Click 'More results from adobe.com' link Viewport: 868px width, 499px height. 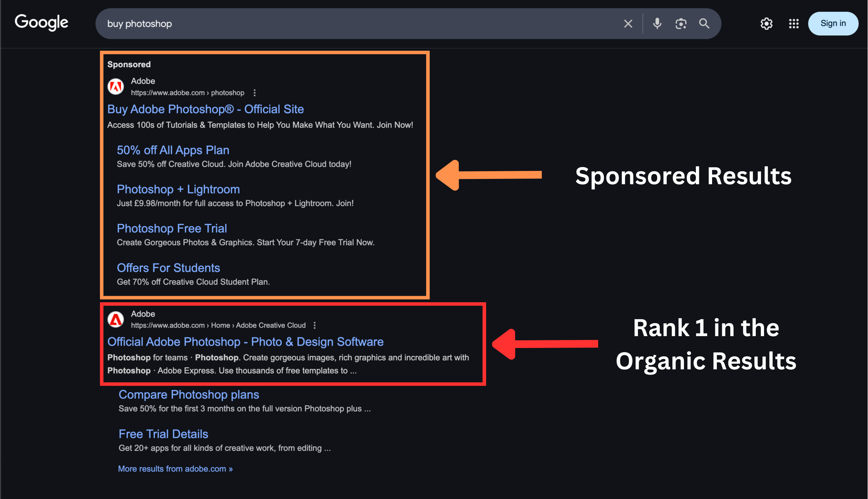[x=175, y=469]
